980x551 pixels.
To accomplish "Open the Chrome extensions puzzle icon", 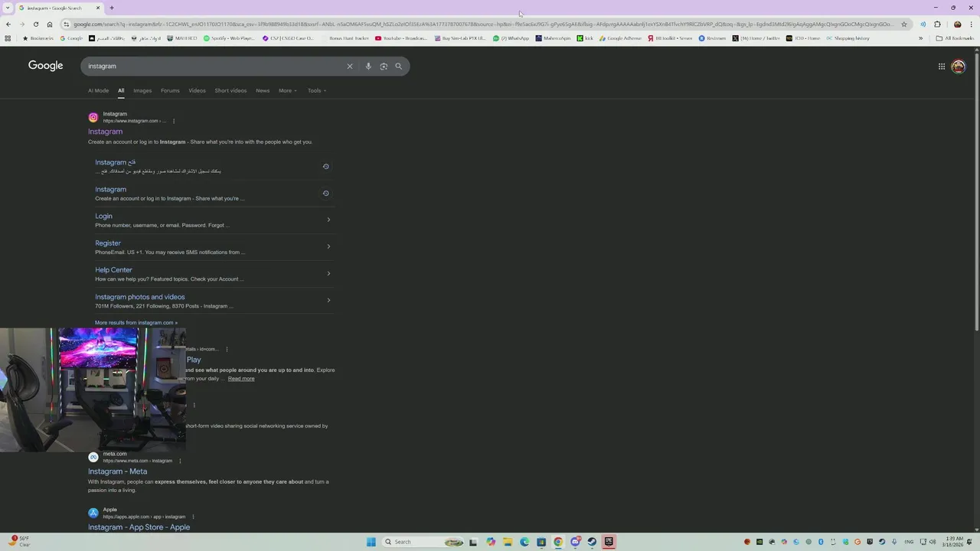I will pyautogui.click(x=937, y=24).
